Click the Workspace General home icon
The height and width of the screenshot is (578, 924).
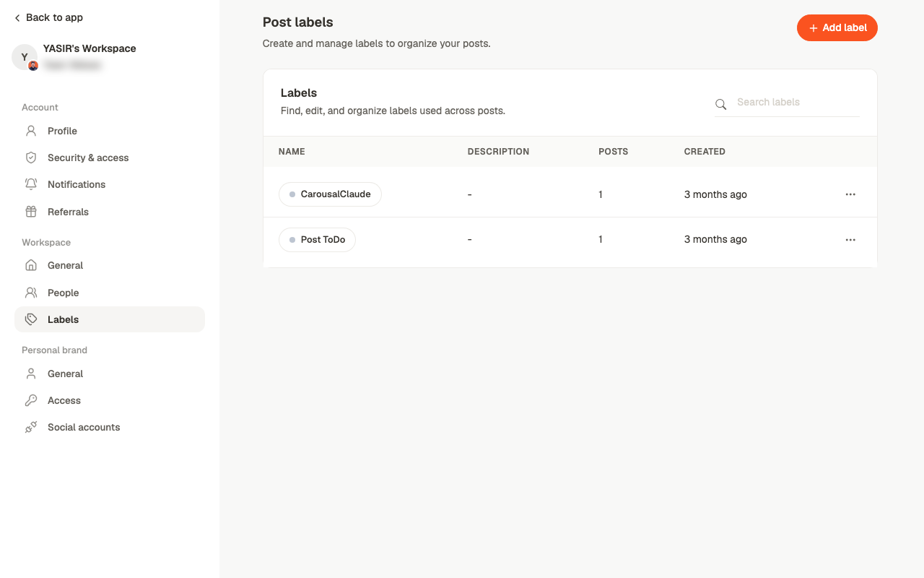pyautogui.click(x=31, y=265)
